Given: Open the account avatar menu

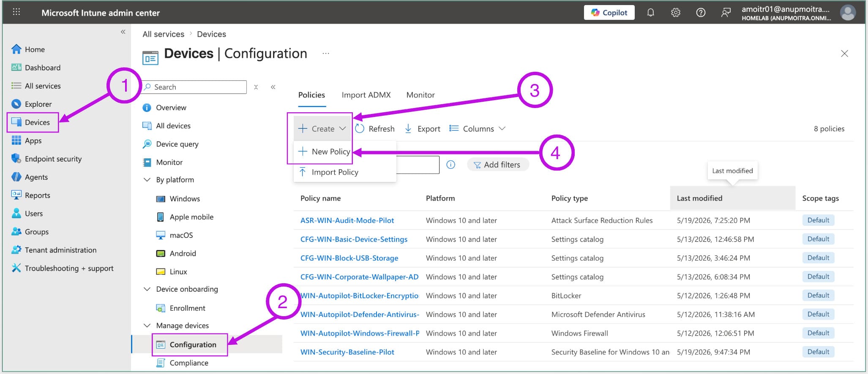Looking at the screenshot, I should coord(847,13).
